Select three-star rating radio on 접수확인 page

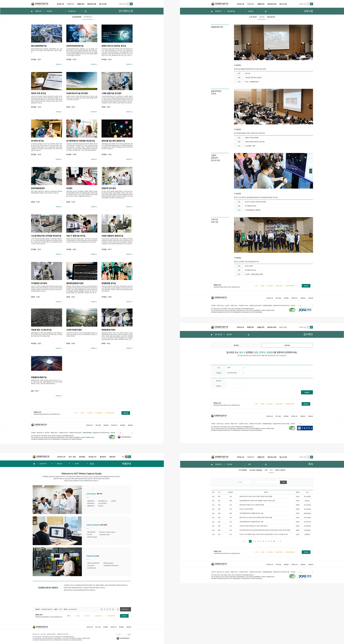pos(267,404)
